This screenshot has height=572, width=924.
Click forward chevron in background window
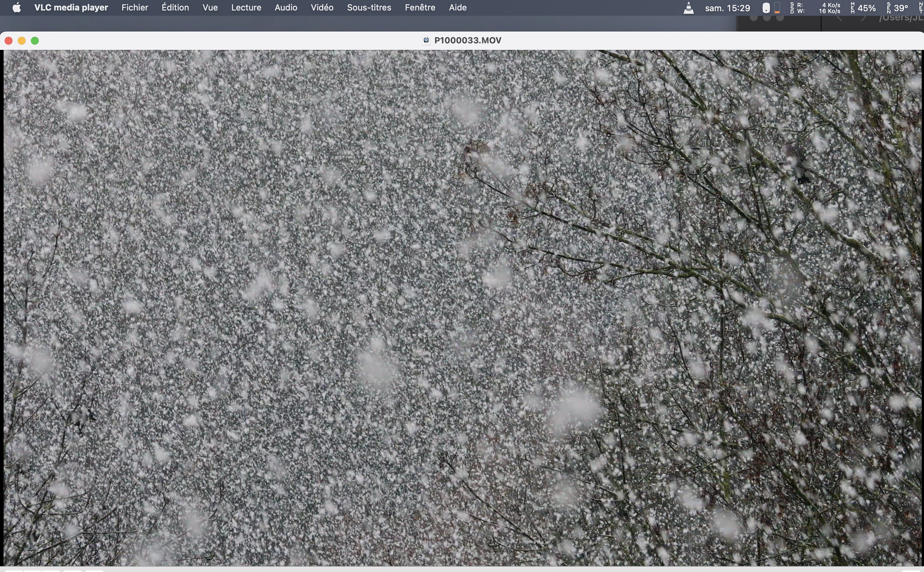click(863, 18)
